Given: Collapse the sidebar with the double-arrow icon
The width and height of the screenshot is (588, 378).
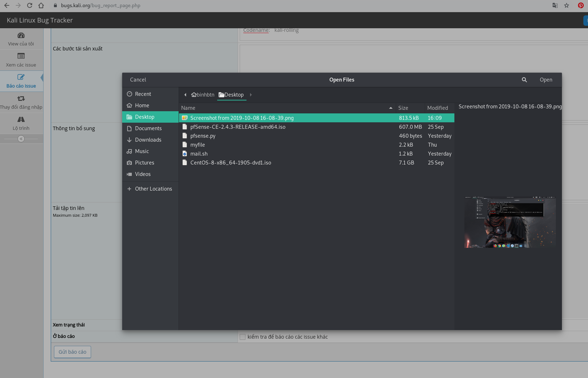Looking at the screenshot, I should pos(21,139).
